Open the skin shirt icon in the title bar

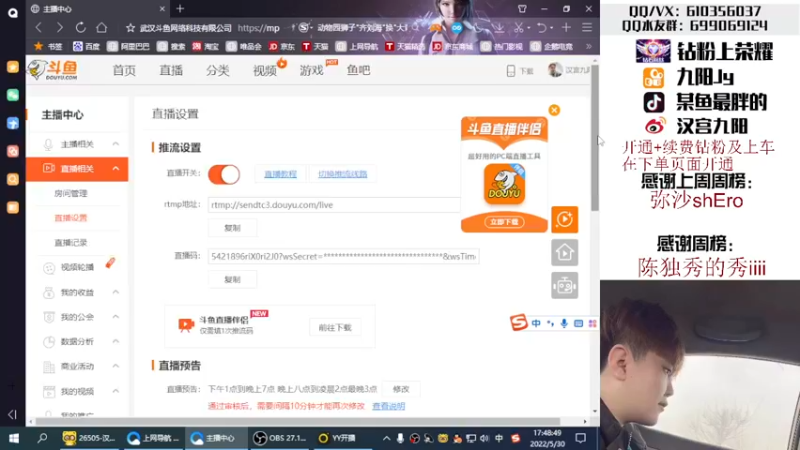pos(522,9)
